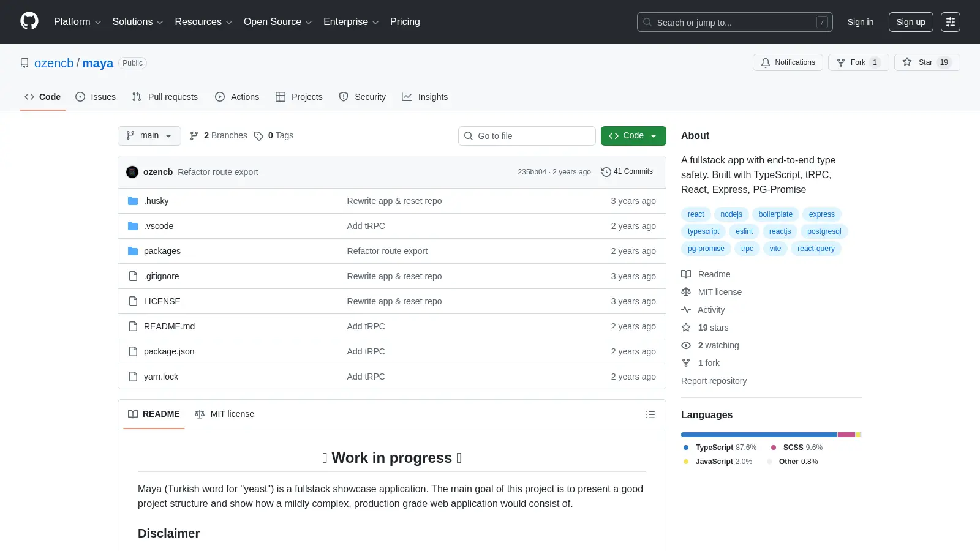Click the react topic tag

[x=696, y=214]
